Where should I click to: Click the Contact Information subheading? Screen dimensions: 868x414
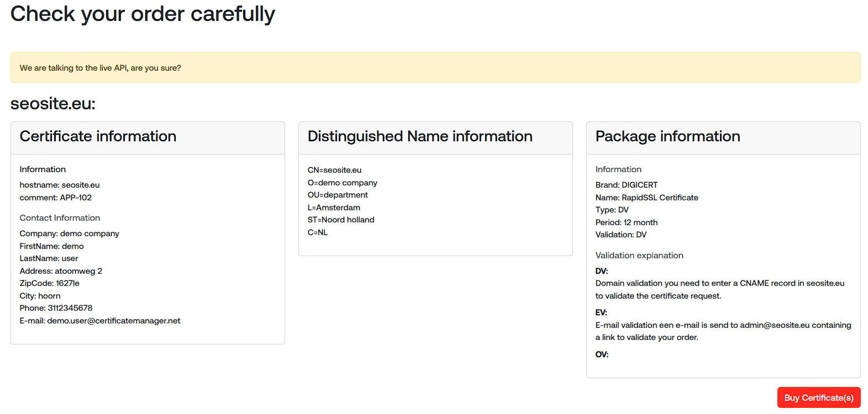coord(60,218)
